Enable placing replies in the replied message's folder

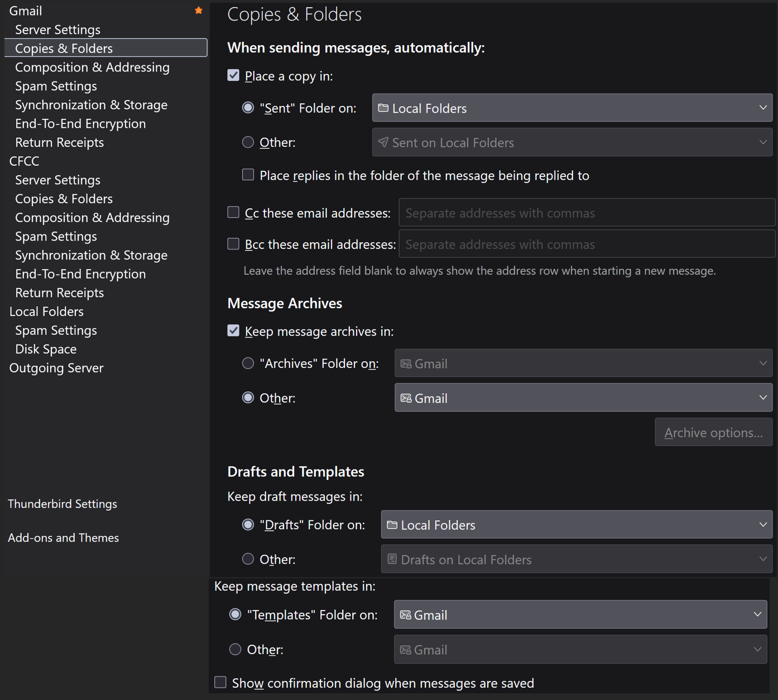(248, 175)
